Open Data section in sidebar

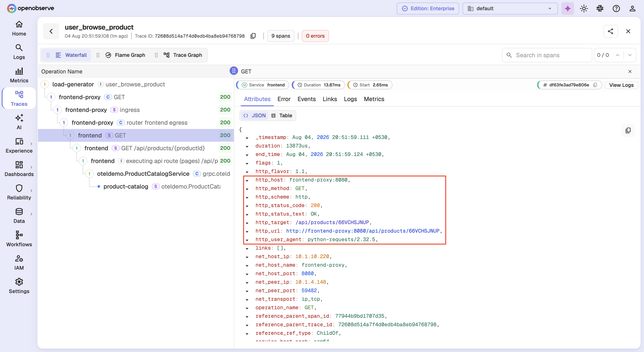click(x=19, y=216)
